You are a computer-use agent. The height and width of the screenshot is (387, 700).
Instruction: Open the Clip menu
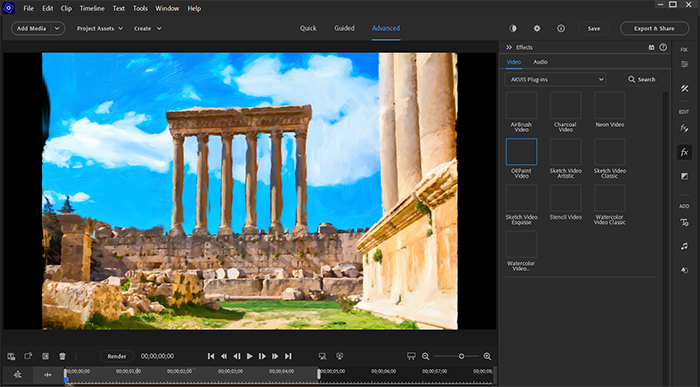[66, 8]
